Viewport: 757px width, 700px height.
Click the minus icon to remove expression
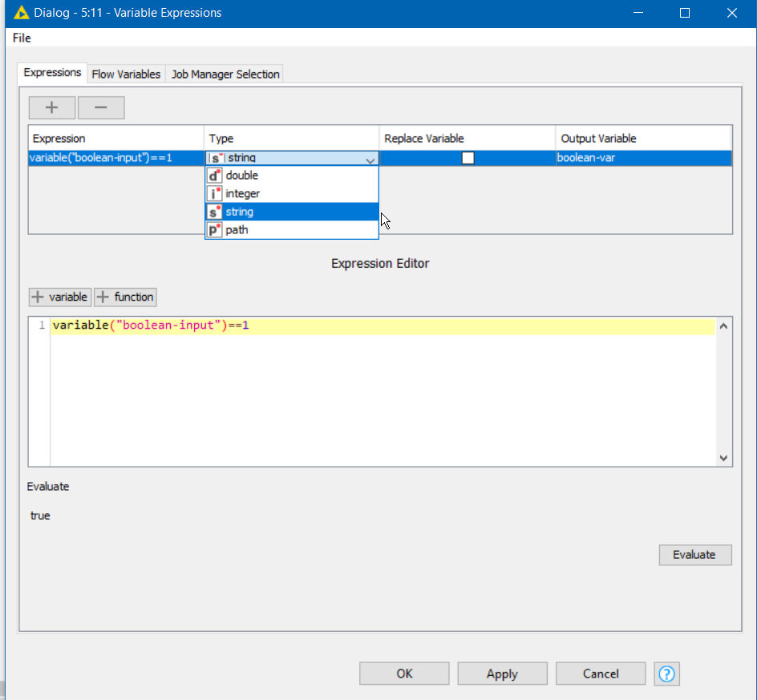point(101,107)
